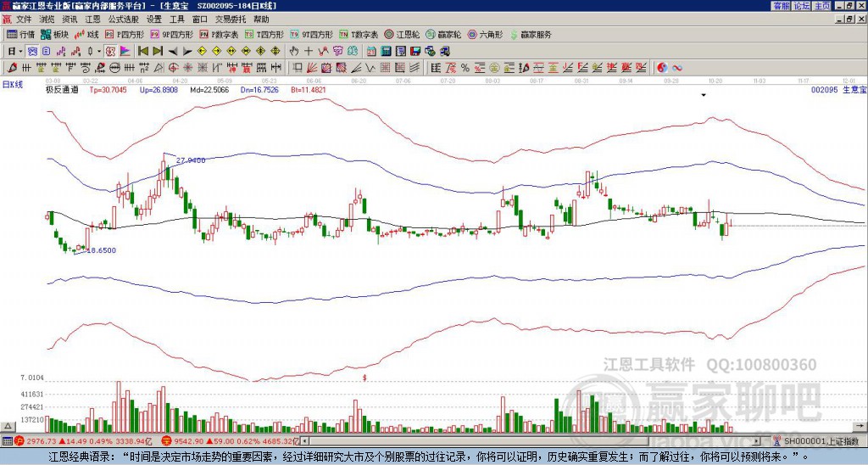This screenshot has width=868, height=465.
Task: Expand the candlestick style dropdown arrow
Action: [99, 52]
